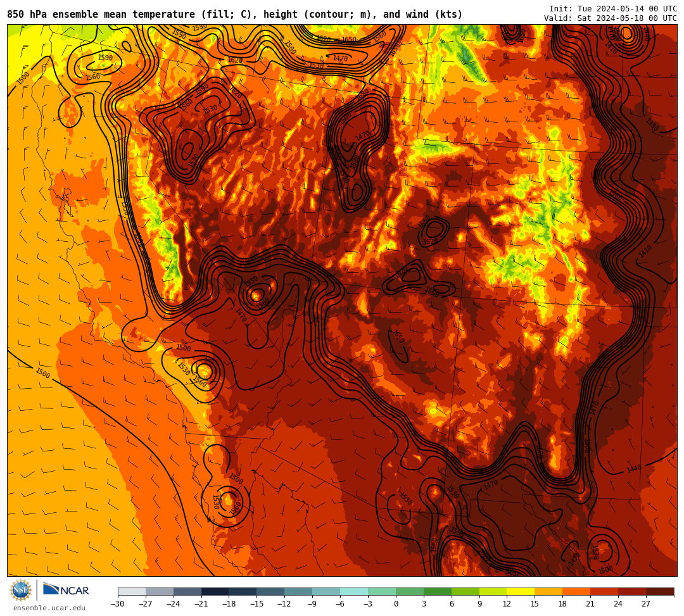Click the 12 colorbar tick label
This screenshot has width=684, height=616.
tap(507, 604)
